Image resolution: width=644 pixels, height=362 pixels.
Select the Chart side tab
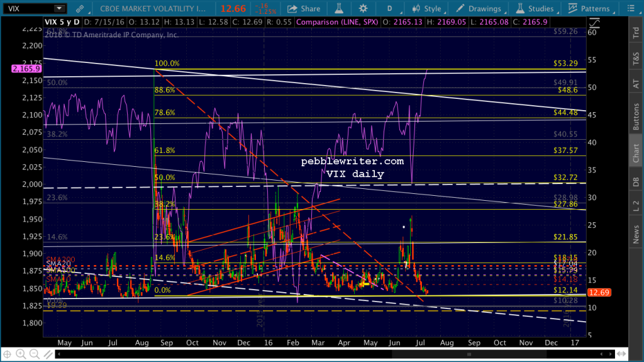pos(636,152)
